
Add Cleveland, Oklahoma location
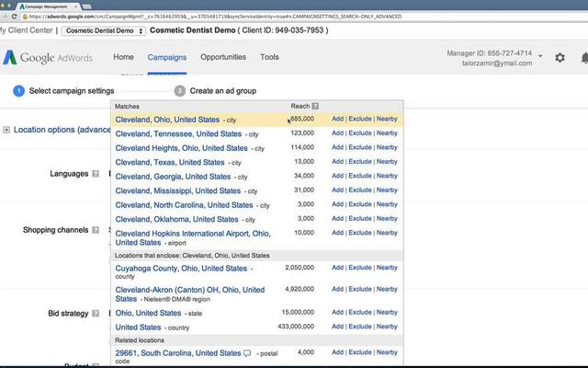(337, 219)
